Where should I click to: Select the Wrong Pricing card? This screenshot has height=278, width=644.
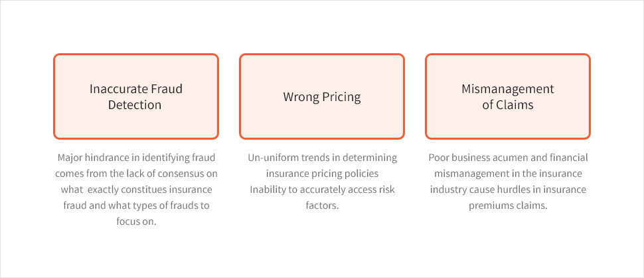[x=322, y=96]
